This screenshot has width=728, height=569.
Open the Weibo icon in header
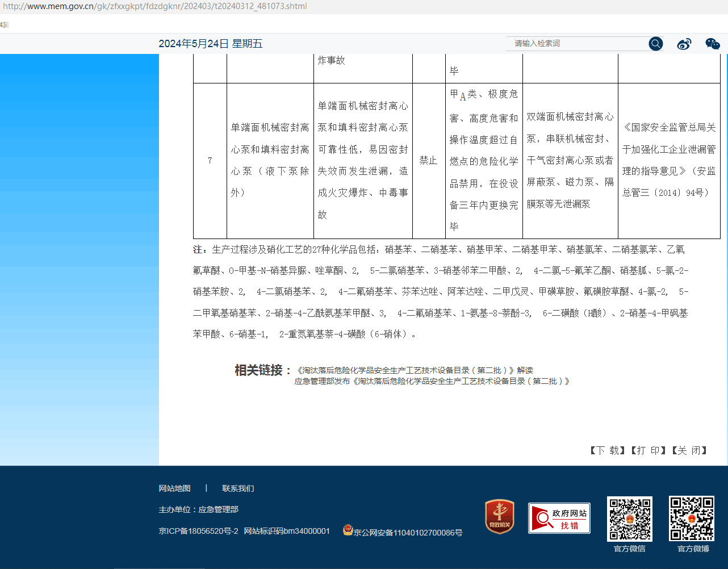684,44
